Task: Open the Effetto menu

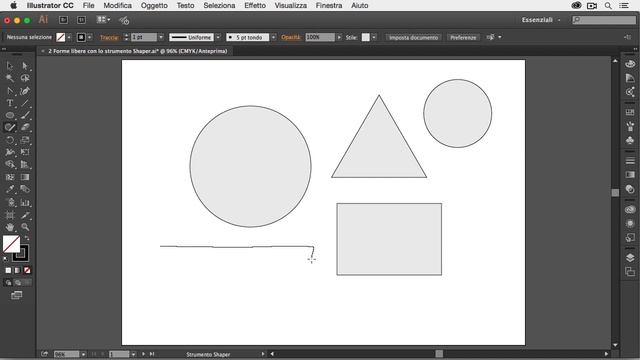Action: coord(255,5)
